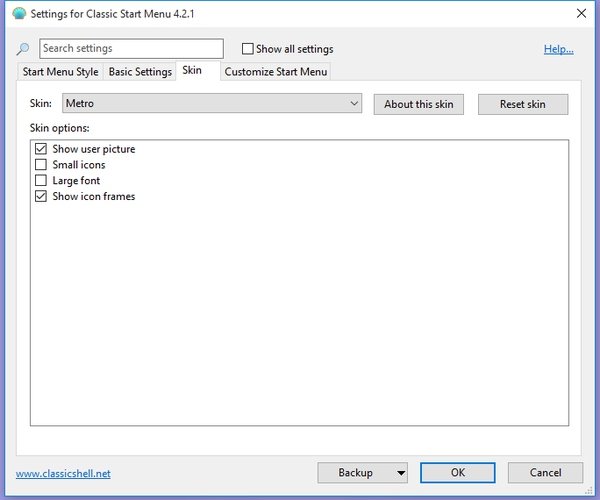This screenshot has width=600, height=500.
Task: Uncheck Show icon frames option
Action: [41, 197]
